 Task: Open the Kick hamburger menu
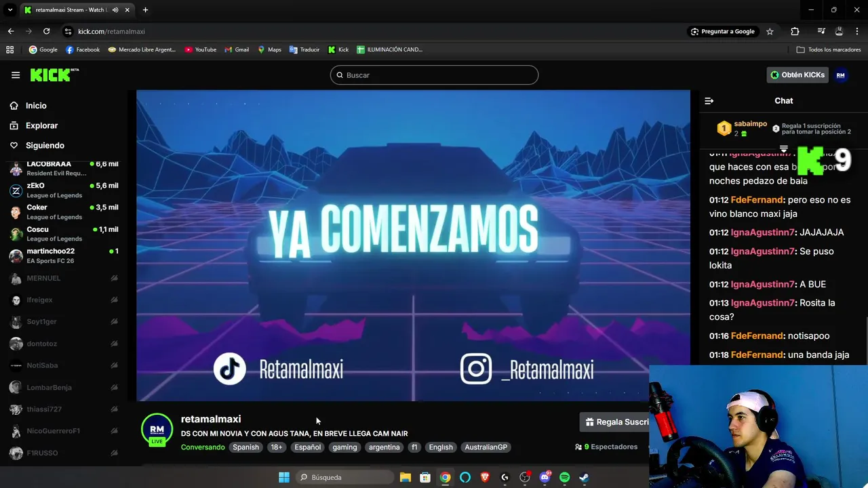coord(16,75)
